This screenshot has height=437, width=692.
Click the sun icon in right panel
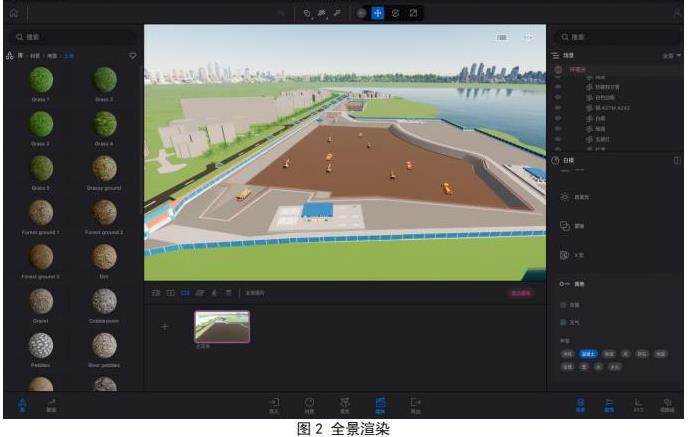click(x=564, y=198)
